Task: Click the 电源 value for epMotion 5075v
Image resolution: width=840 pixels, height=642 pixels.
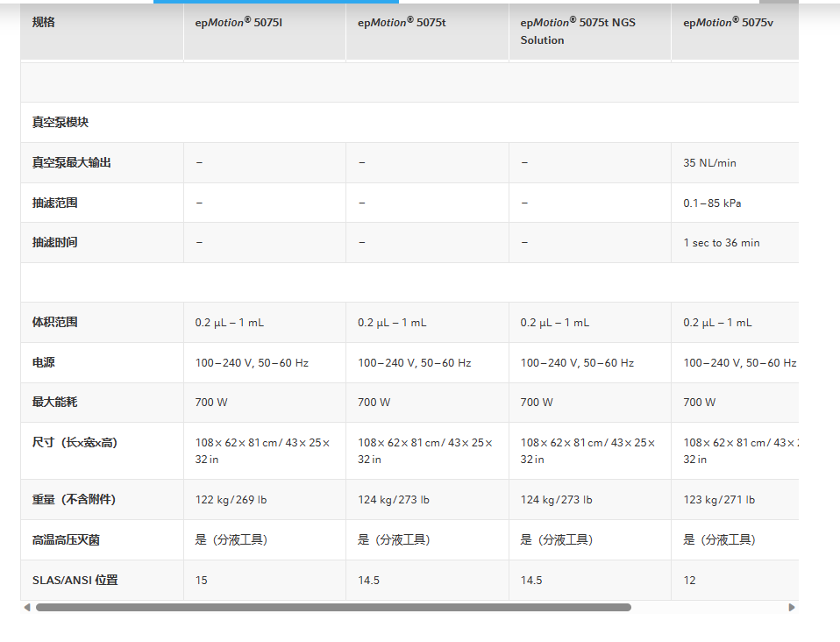Action: [740, 363]
